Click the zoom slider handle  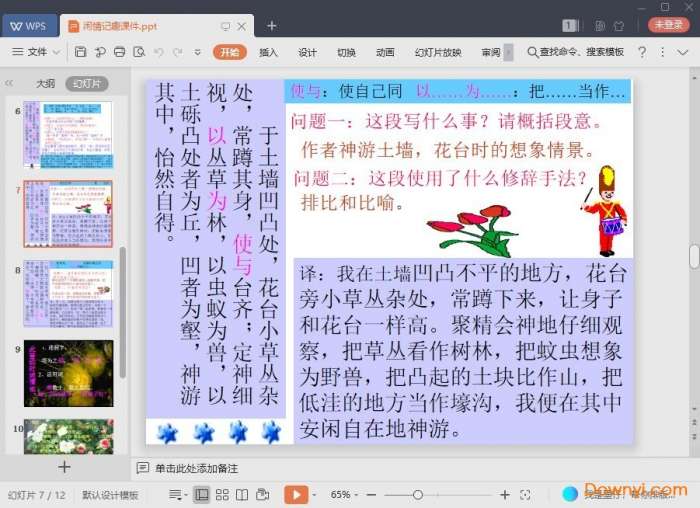click(x=418, y=494)
